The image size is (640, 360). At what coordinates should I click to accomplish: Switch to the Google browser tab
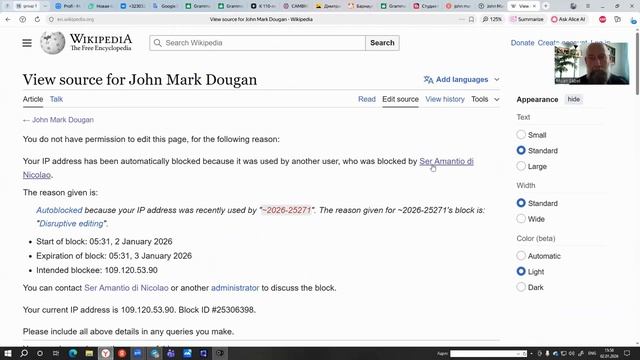(x=165, y=6)
